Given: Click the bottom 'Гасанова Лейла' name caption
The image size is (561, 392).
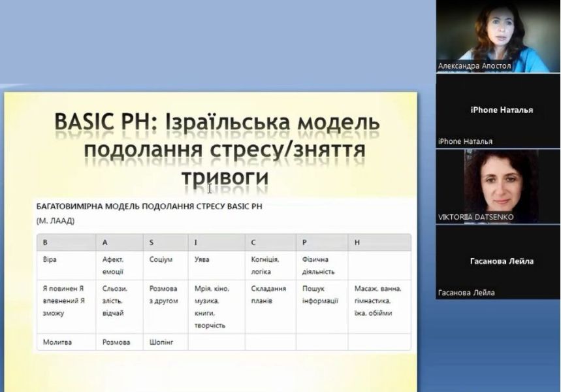Looking at the screenshot, I should pos(466,293).
